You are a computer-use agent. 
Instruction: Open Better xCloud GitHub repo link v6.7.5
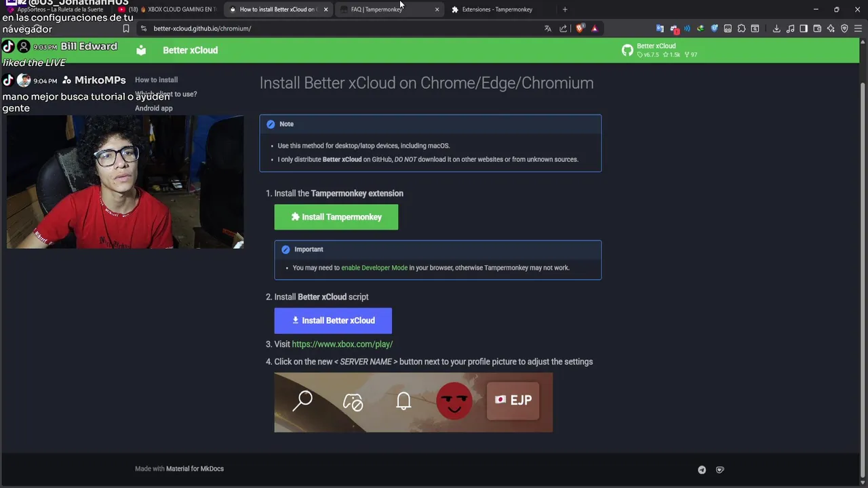click(x=660, y=50)
